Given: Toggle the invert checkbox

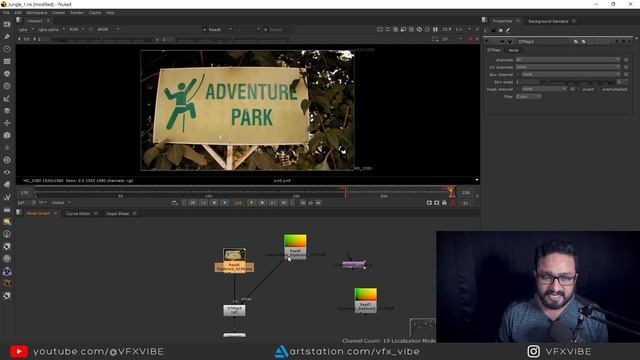Looking at the screenshot, I should 579,89.
